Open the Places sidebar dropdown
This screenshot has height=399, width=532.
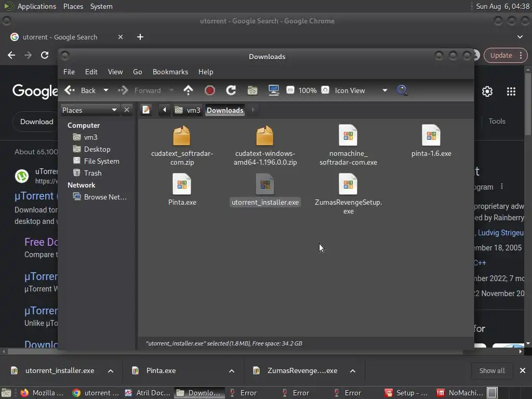pyautogui.click(x=90, y=110)
